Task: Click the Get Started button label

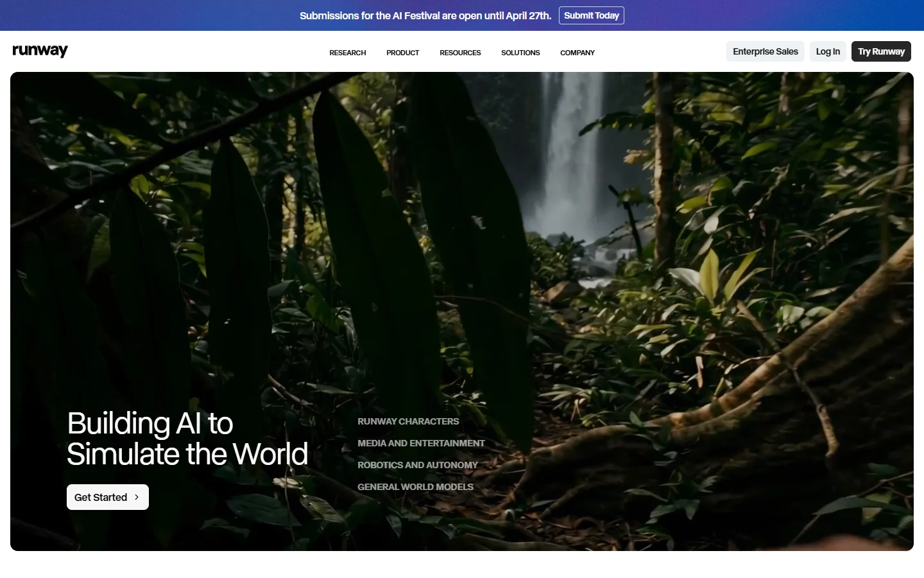Action: [x=101, y=497]
